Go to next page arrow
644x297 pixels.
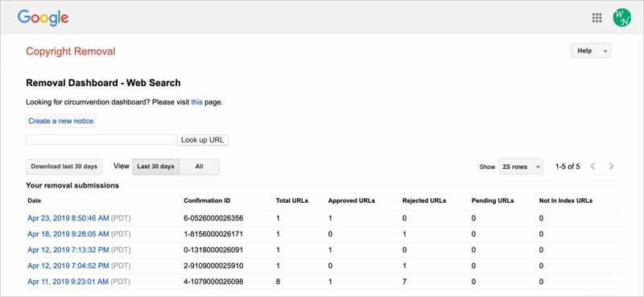pyautogui.click(x=611, y=167)
